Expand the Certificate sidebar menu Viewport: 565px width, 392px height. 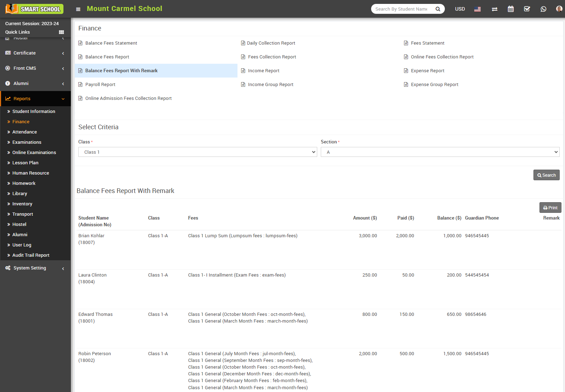[35, 53]
